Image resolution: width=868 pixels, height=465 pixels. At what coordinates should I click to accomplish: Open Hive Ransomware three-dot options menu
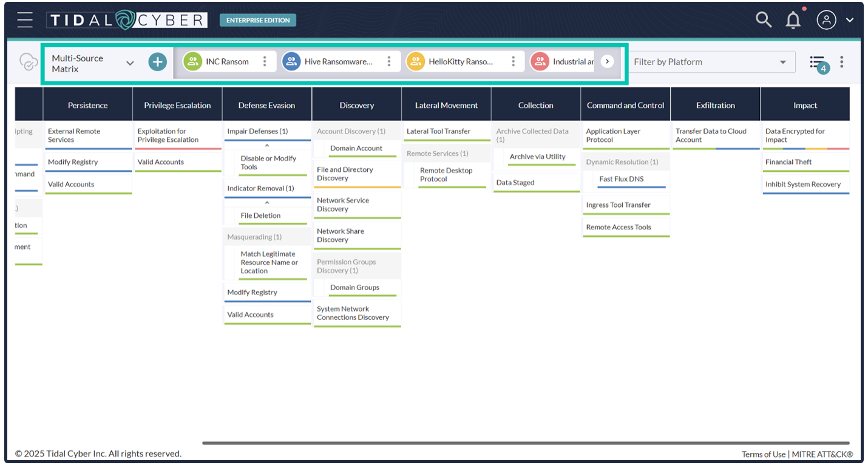click(389, 61)
